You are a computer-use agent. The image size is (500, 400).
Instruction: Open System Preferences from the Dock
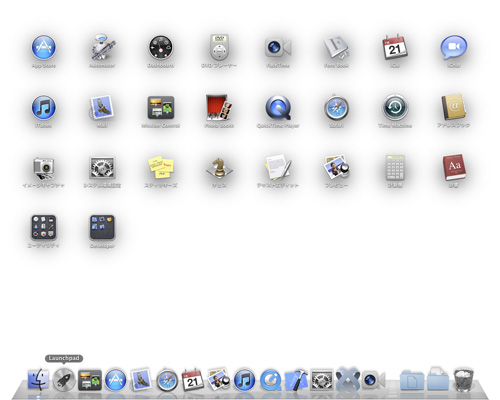tap(322, 380)
